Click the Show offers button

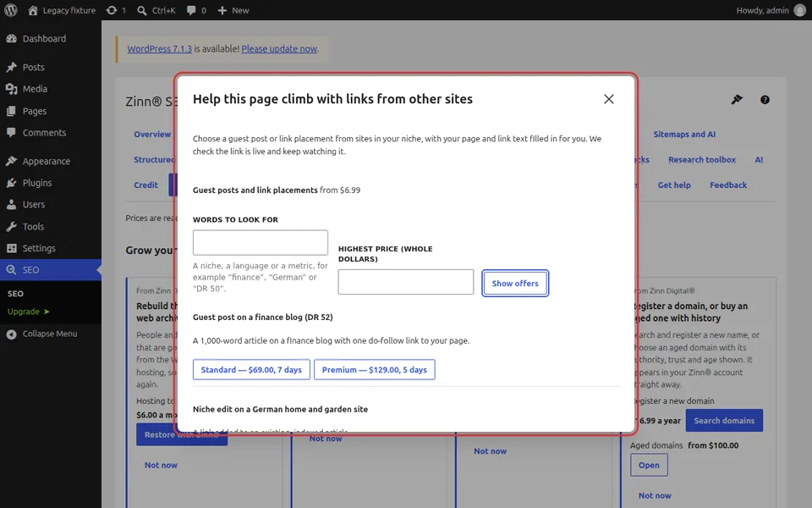[515, 283]
